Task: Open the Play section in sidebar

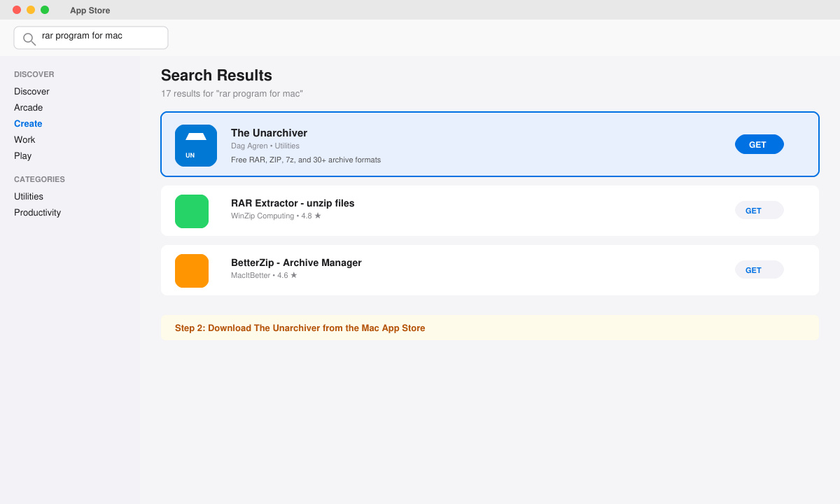Action: coord(23,156)
